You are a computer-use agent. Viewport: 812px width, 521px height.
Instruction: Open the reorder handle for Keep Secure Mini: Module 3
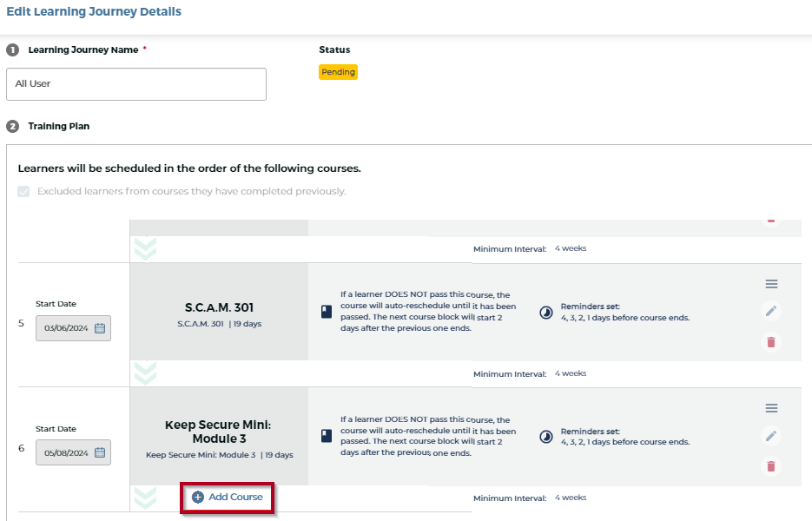[771, 408]
